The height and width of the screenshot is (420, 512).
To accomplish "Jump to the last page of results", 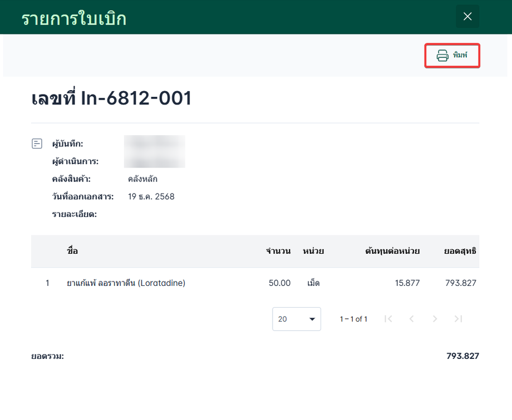I will [458, 319].
